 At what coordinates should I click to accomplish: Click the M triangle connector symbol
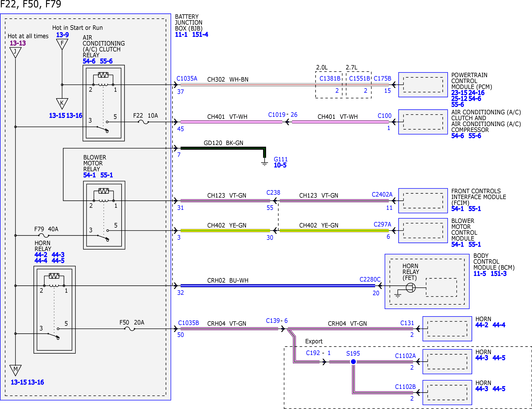tap(15, 370)
